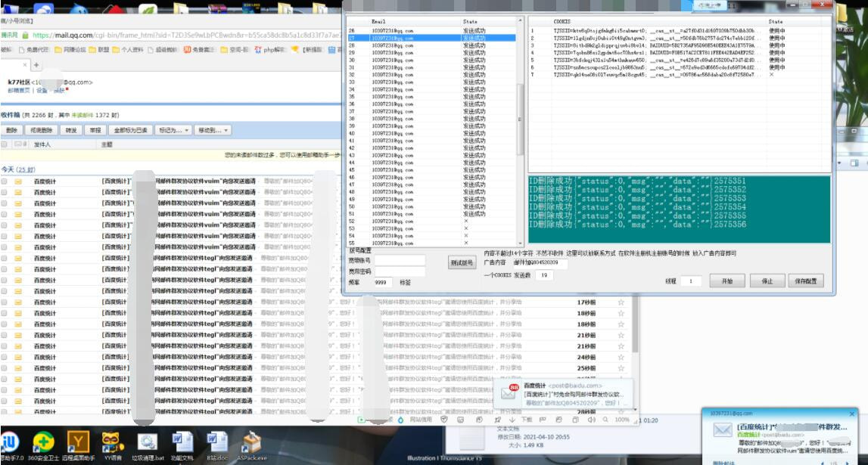
Task: Click the 线程 field showing 1
Action: click(x=691, y=281)
